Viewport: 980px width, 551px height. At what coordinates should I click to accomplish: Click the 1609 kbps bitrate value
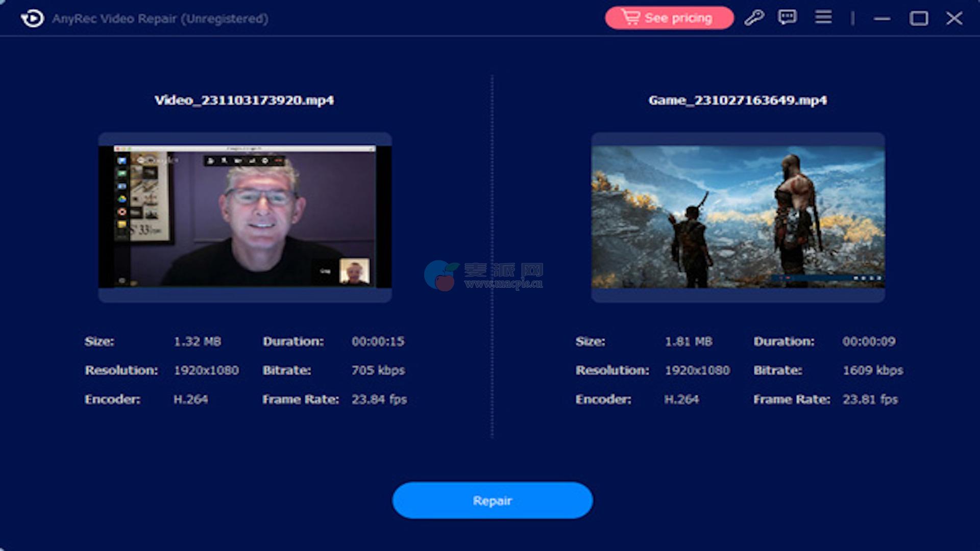pyautogui.click(x=873, y=370)
